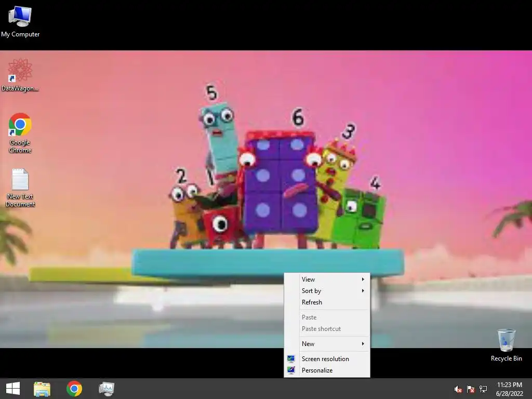
Task: Click the arrow beside New
Action: (x=363, y=344)
